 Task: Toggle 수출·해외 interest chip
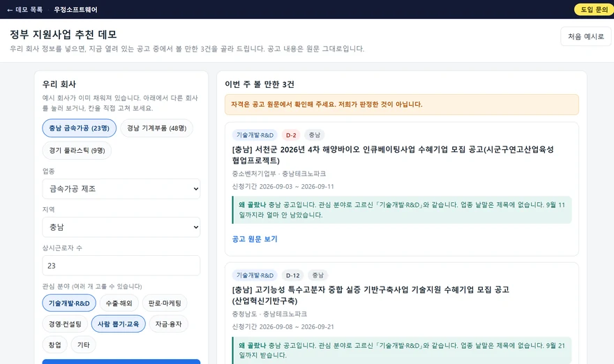coord(119,303)
